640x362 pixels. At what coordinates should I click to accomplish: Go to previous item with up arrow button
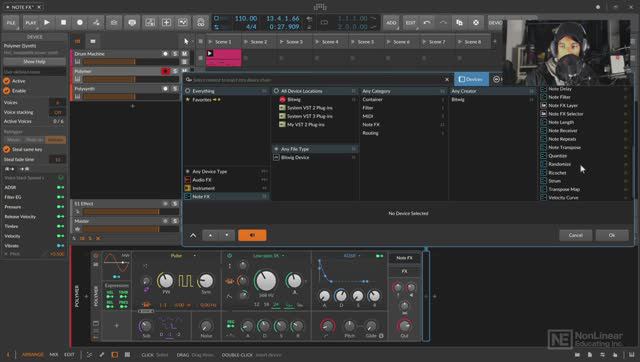pyautogui.click(x=210, y=235)
